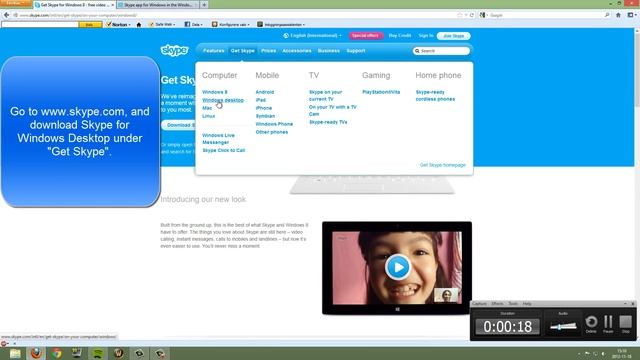The height and width of the screenshot is (360, 640).
Task: Expand the Facebook Dela dropdown
Action: coord(193,24)
